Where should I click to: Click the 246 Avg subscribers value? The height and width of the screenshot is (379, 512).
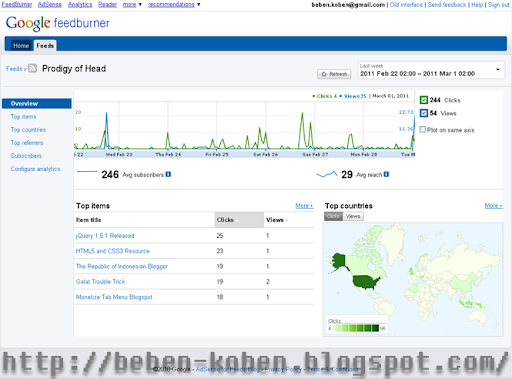(110, 174)
